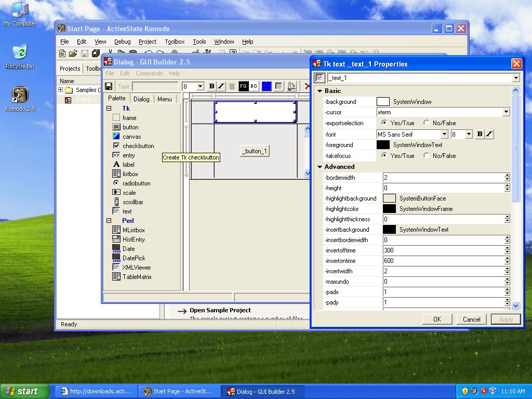Click the -borderwidth value field
This screenshot has height=399, width=532.
coord(444,178)
